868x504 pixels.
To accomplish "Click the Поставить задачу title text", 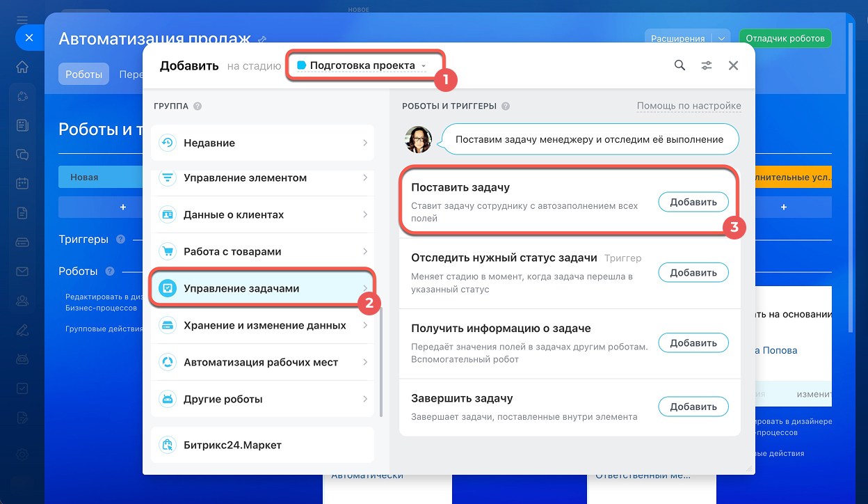I will tap(460, 188).
